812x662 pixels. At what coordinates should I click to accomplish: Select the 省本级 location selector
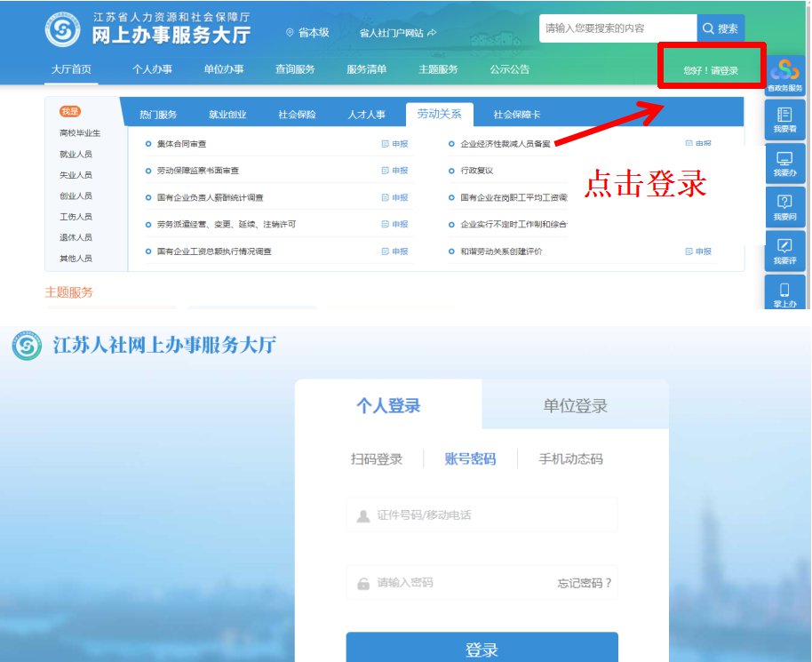pos(307,32)
